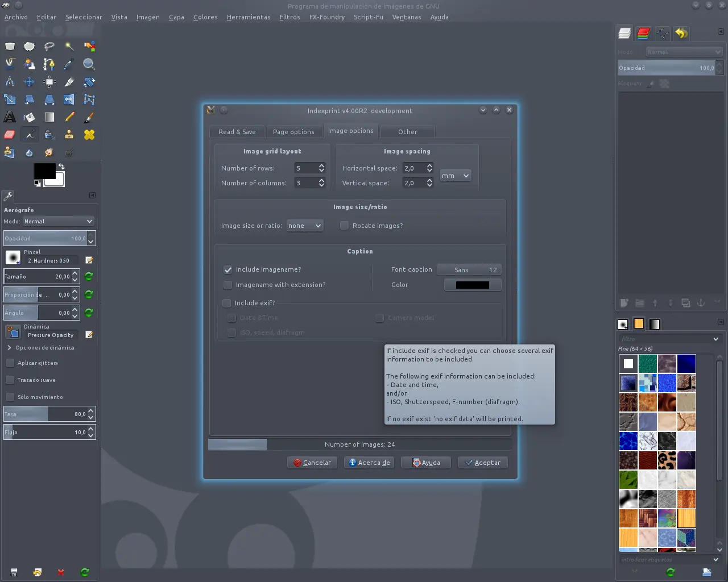Select the Color Picker eyedropper tool
This screenshot has height=582, width=728.
(x=69, y=64)
